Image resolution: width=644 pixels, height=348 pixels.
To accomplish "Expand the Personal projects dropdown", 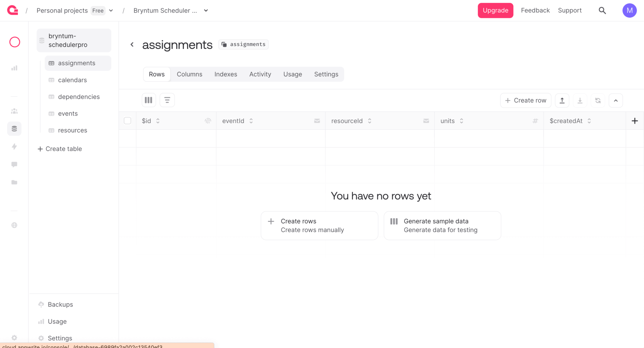I will [111, 10].
